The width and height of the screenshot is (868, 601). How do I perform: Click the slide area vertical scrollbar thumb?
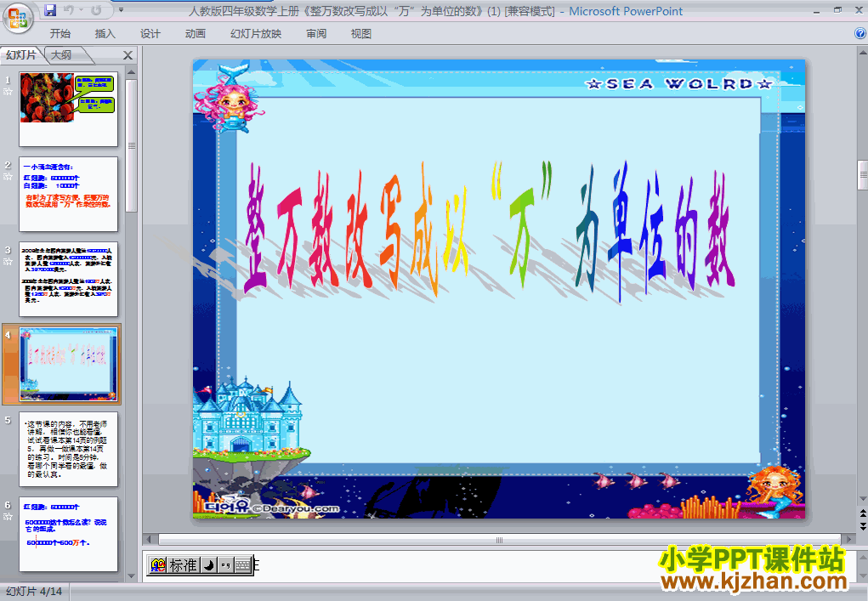862,175
